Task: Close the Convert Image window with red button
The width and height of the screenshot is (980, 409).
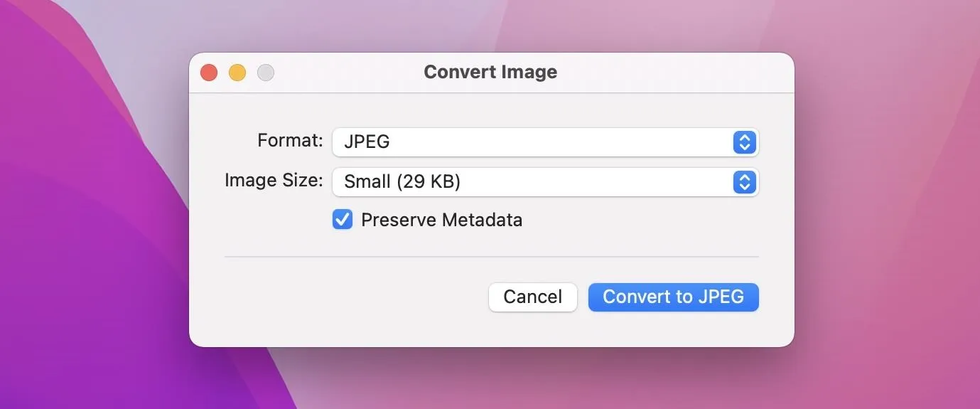Action: pos(209,72)
